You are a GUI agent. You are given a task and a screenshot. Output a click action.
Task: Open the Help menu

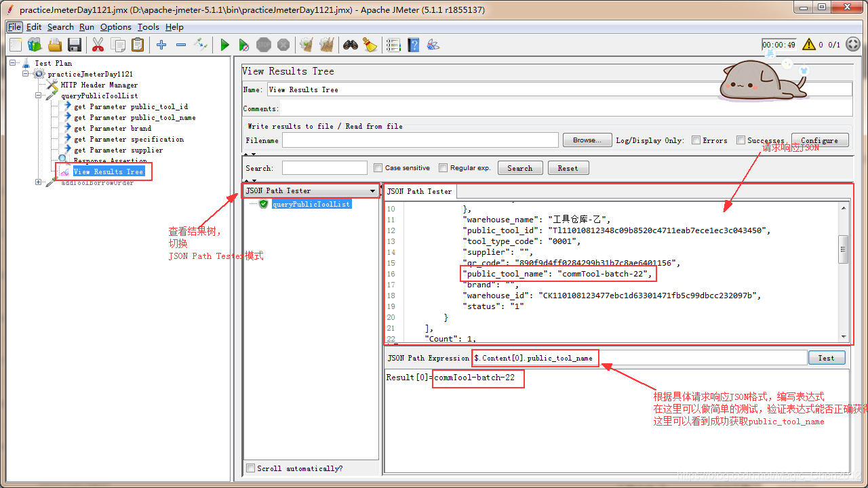[x=174, y=27]
